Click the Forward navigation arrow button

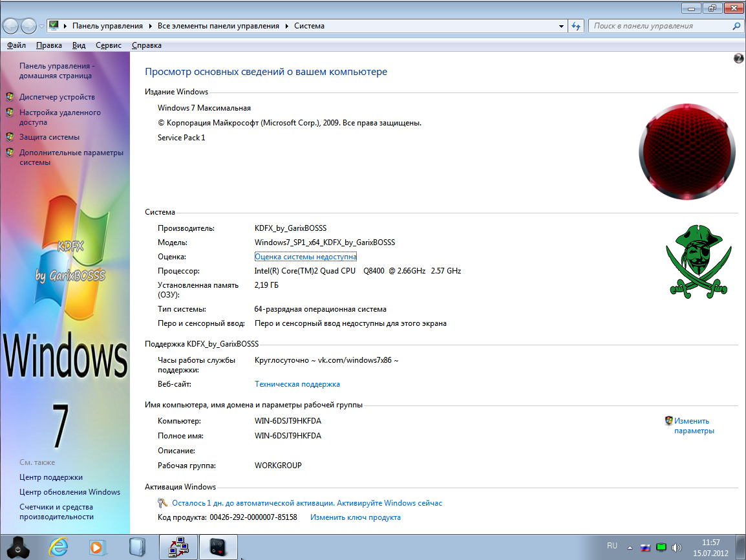(28, 26)
